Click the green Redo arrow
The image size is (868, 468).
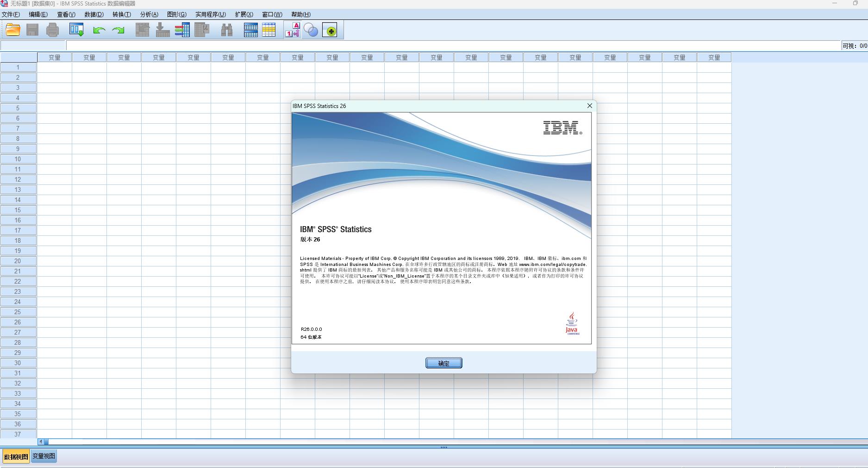119,31
